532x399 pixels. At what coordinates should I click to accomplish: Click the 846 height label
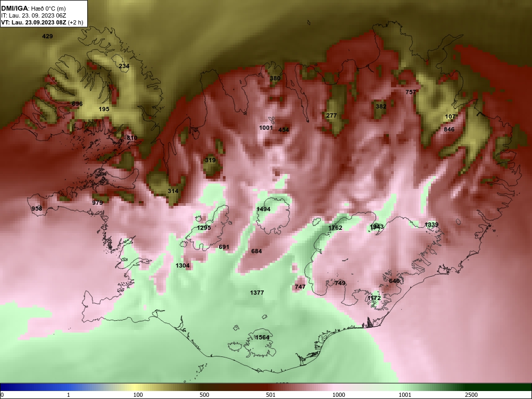[449, 129]
